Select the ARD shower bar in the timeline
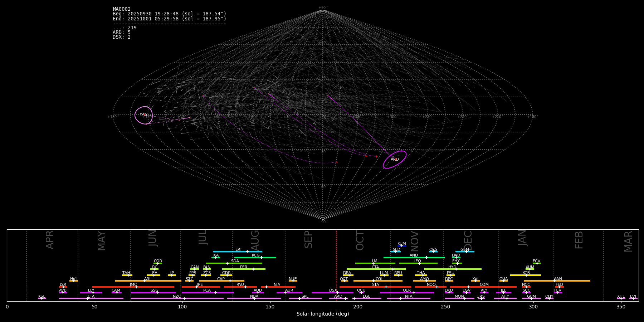This screenshot has height=322, width=644. [x=339, y=298]
